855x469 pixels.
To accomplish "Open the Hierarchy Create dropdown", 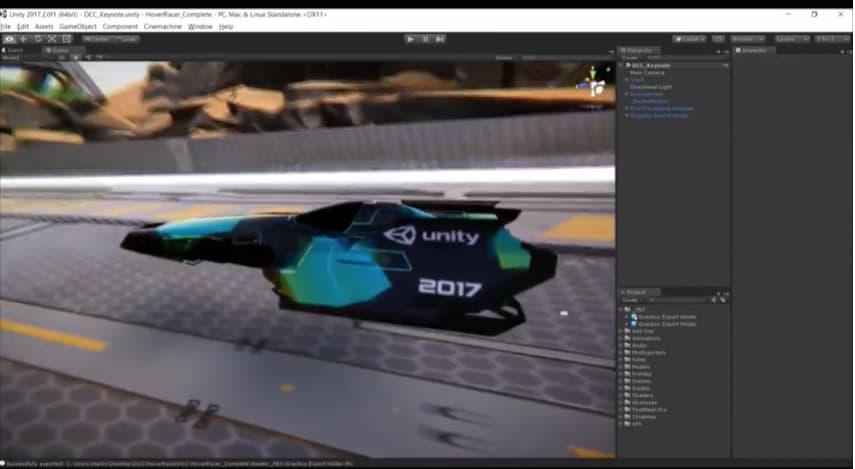I will [x=630, y=58].
